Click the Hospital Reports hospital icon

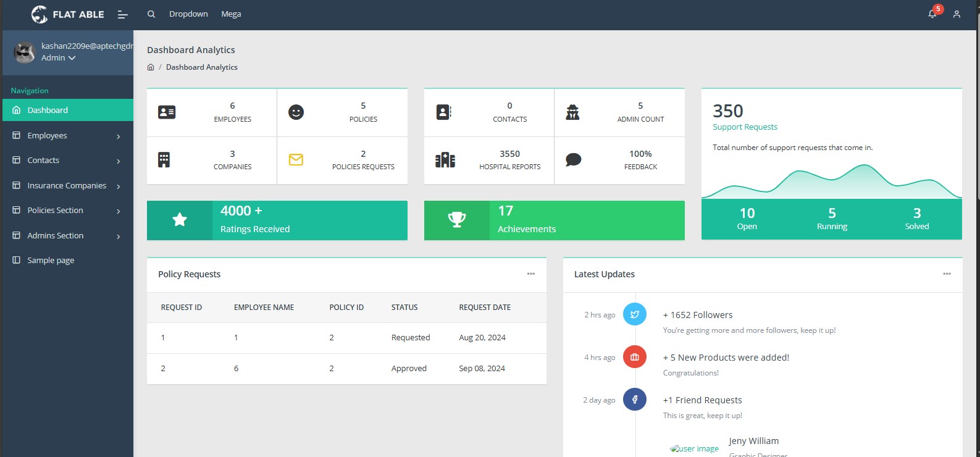point(445,160)
